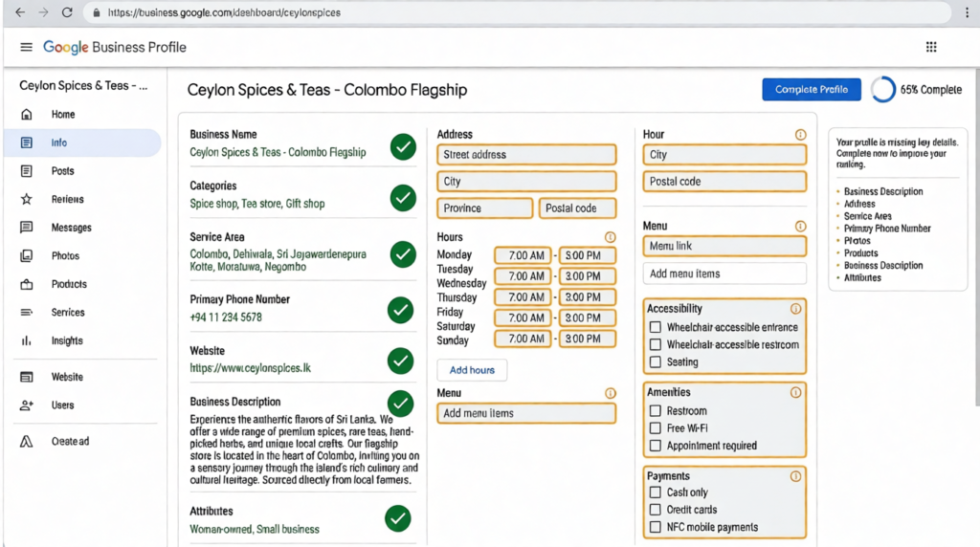Click the green checkmark beside Website
Image resolution: width=980 pixels, height=547 pixels.
tap(400, 361)
